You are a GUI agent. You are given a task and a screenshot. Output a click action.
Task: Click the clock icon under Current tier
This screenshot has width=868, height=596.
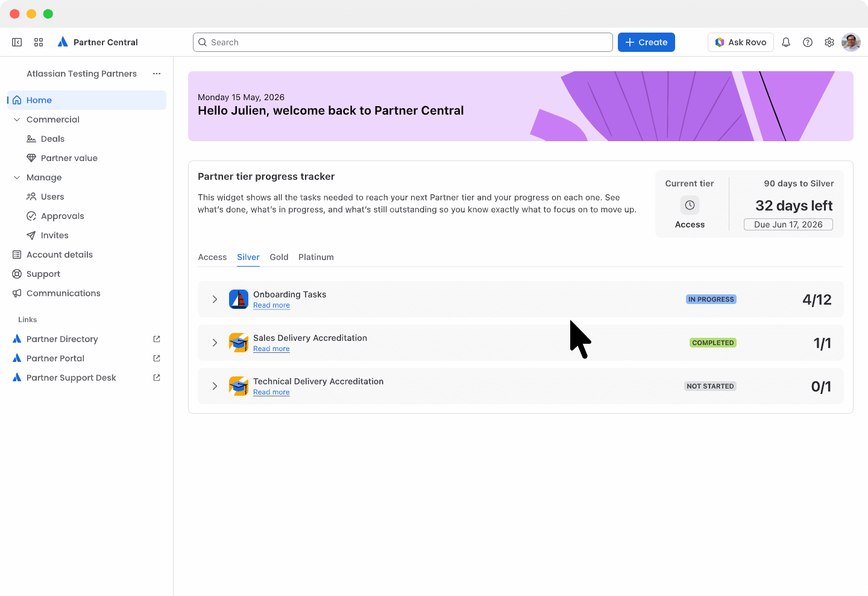pyautogui.click(x=690, y=205)
